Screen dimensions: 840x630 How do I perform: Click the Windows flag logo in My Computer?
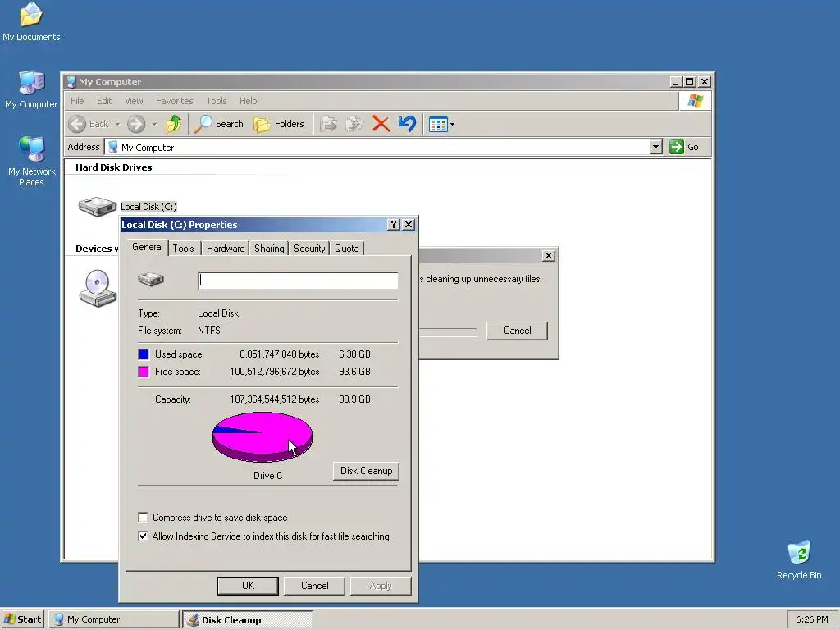coord(696,101)
